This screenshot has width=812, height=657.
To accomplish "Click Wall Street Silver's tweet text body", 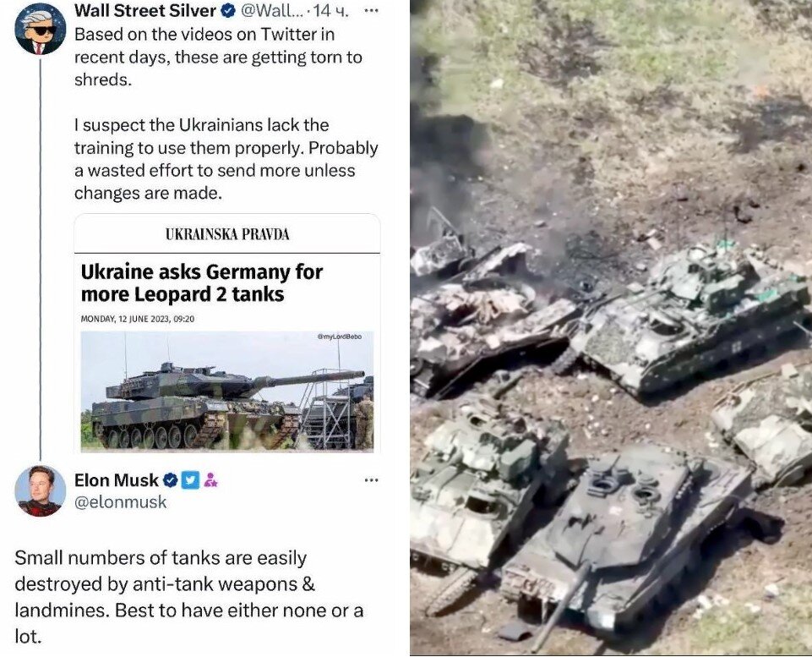I will tap(226, 113).
